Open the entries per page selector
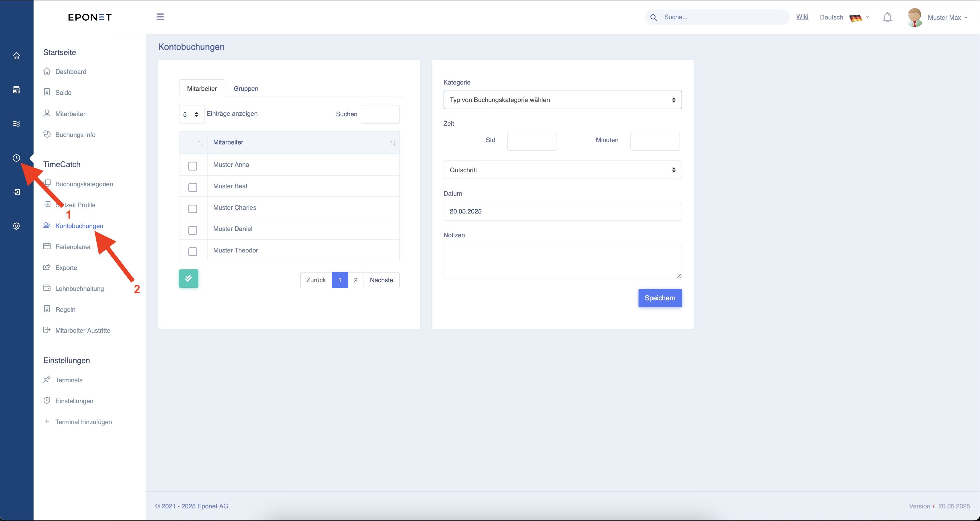 point(192,114)
